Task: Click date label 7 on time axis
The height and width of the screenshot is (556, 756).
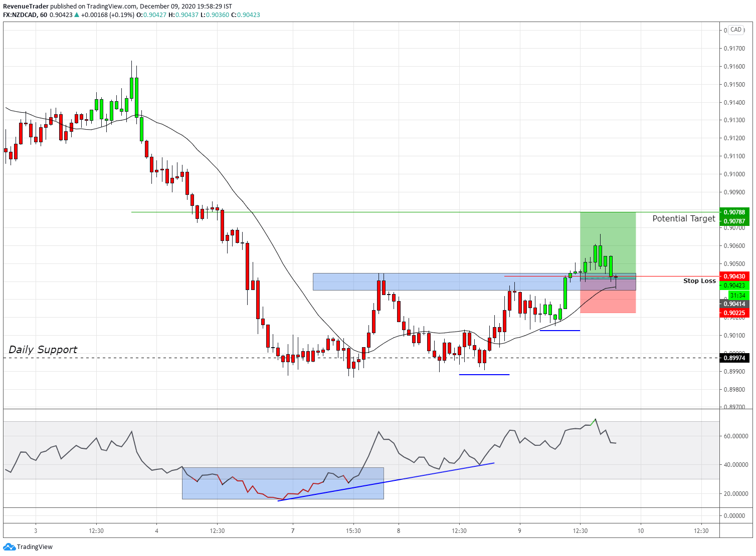Action: click(293, 531)
